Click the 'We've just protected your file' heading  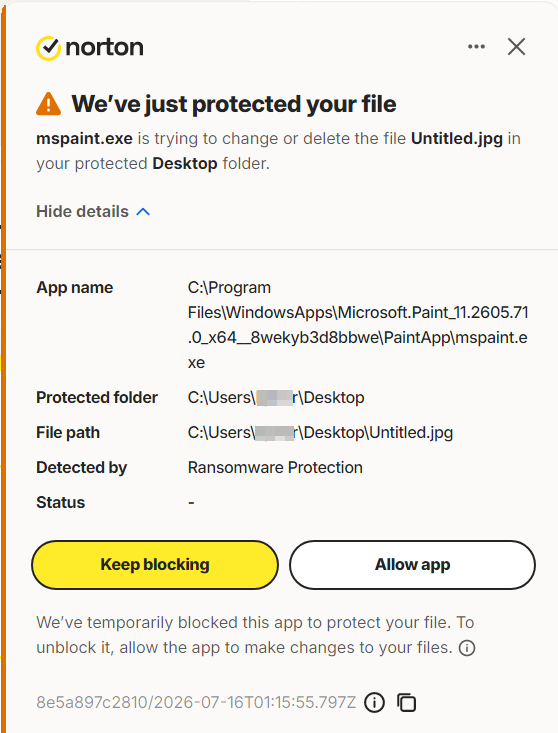click(234, 104)
